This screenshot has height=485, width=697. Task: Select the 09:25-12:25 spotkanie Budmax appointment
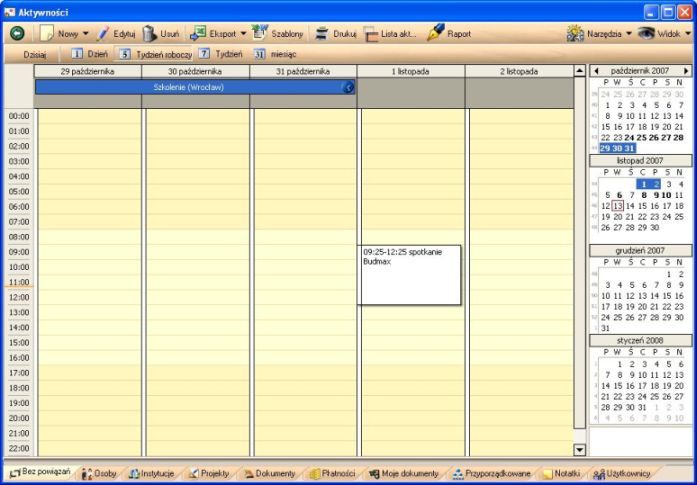(x=409, y=275)
